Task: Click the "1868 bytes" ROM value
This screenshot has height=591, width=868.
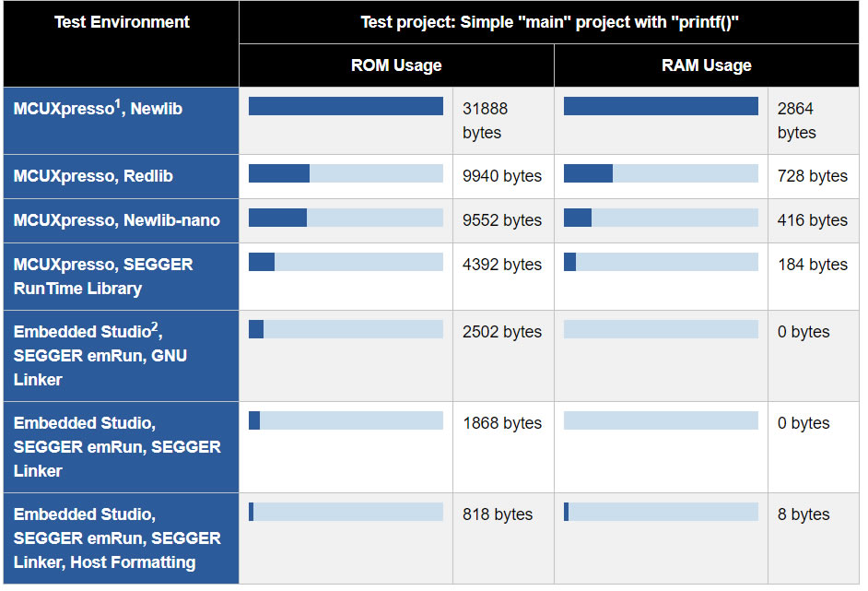Action: click(x=502, y=423)
